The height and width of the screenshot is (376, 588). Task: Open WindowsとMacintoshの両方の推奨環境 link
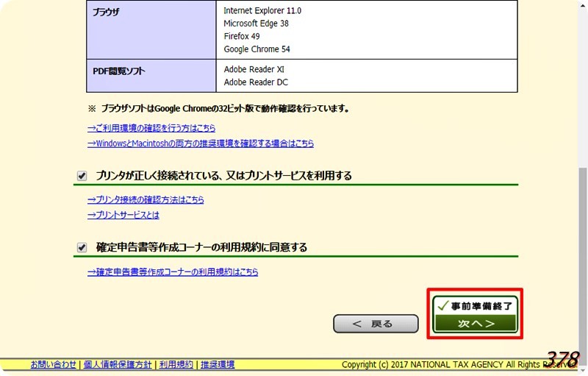[201, 143]
